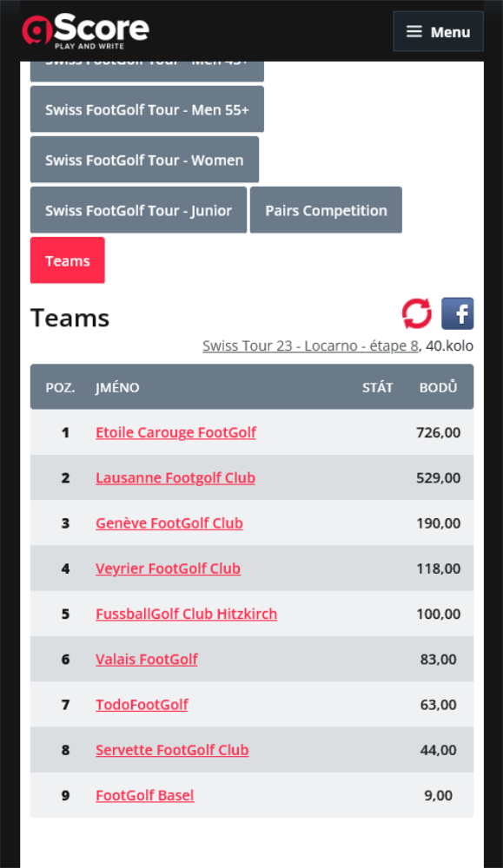
Task: Click the red refresh arrows icon
Action: point(417,313)
